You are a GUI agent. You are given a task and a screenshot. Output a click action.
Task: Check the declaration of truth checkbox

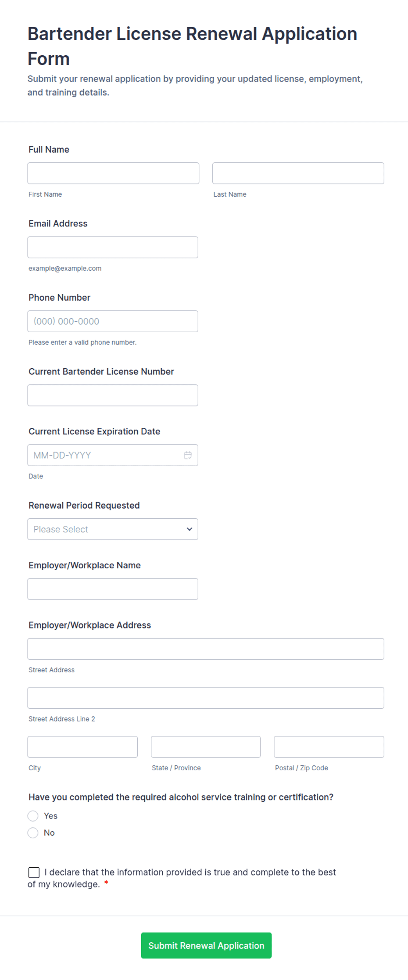pos(34,872)
